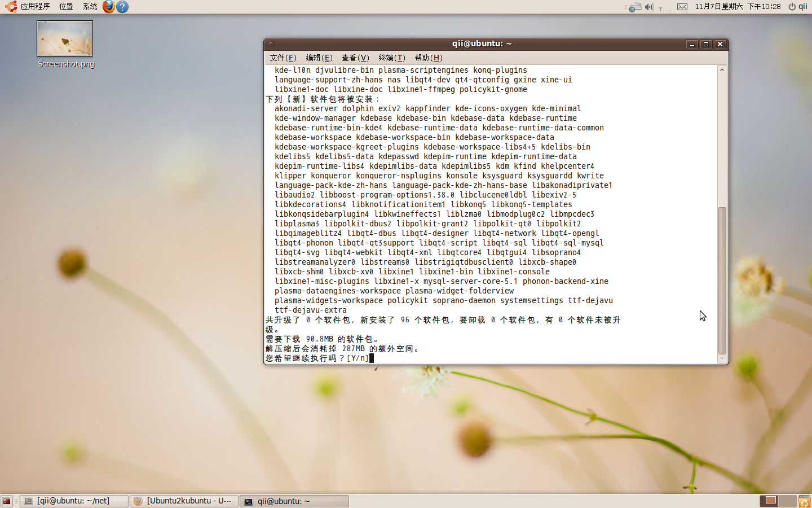812x508 pixels.
Task: Click the akonadi-server package name
Action: pyautogui.click(x=306, y=109)
